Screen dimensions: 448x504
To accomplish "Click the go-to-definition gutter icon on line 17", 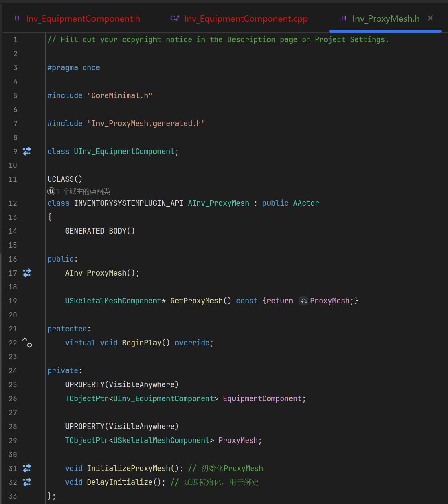I will [x=27, y=273].
